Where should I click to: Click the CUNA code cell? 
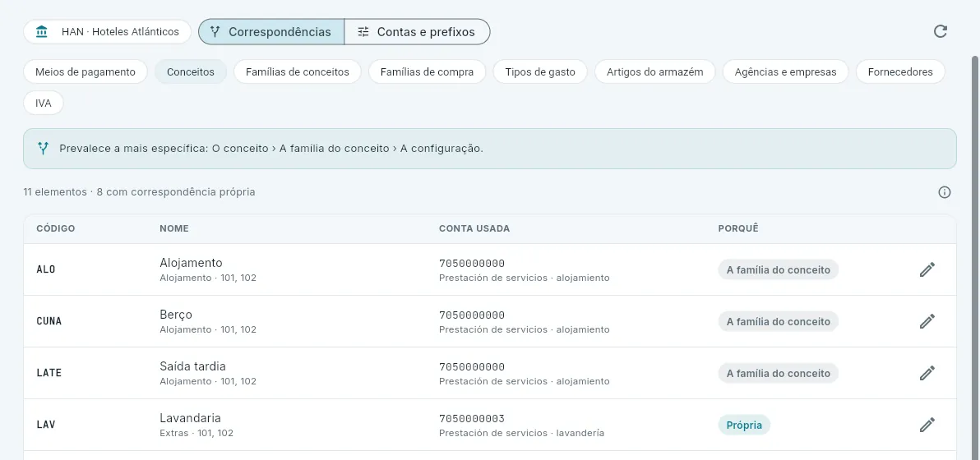coord(49,321)
